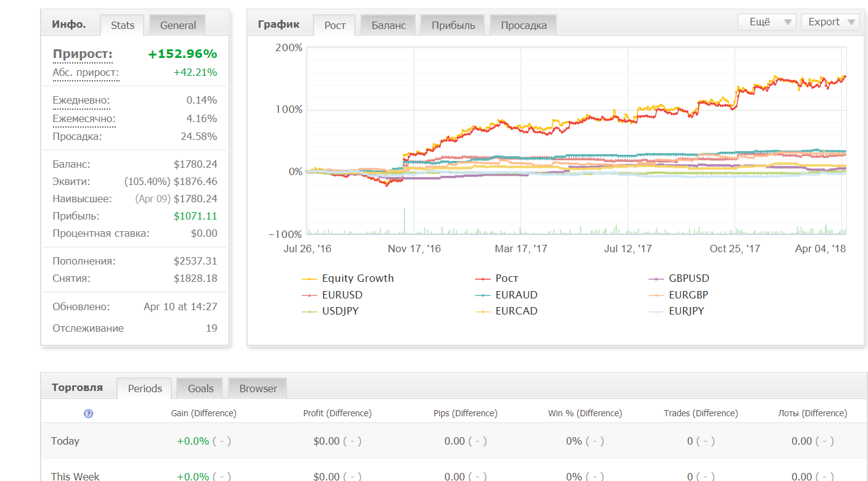Click the Win % (Difference) column header
The height and width of the screenshot is (481, 868).
585,413
